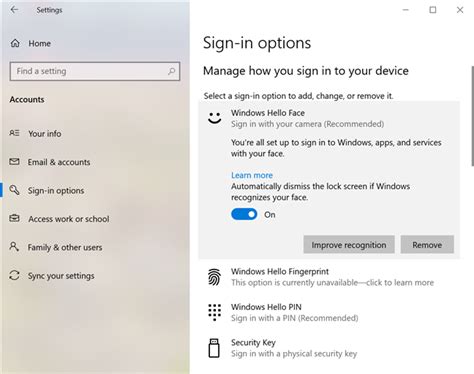Expand the Windows Hello PIN option
474x374 pixels.
329,312
